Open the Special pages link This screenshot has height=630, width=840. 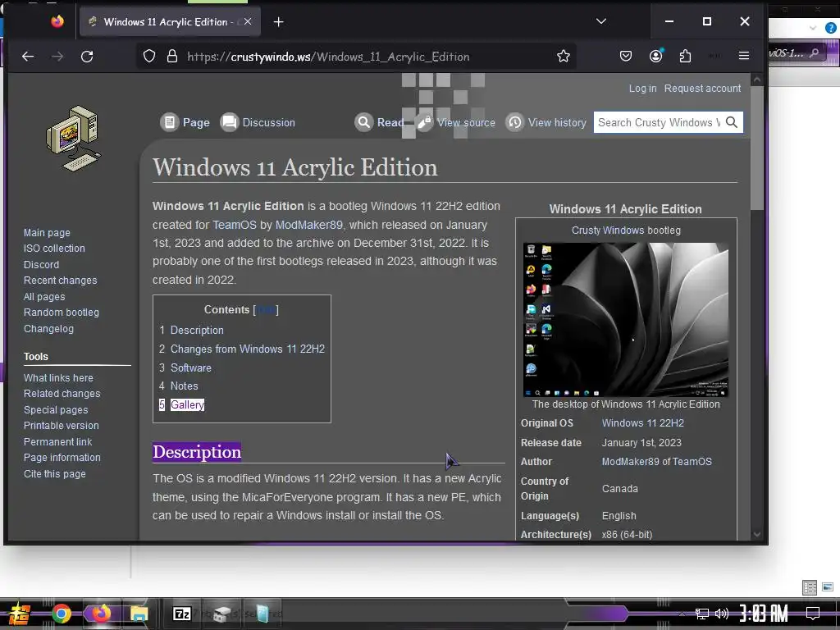[56, 410]
